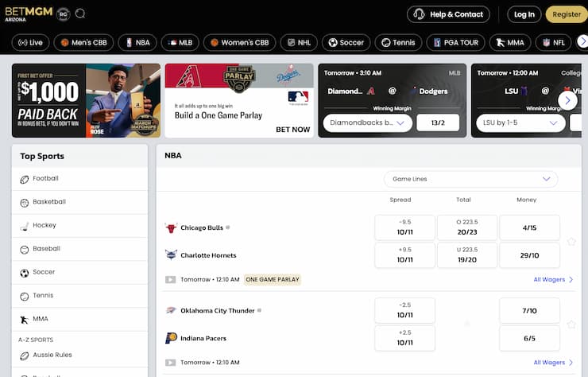Open the MLB tab

click(180, 42)
